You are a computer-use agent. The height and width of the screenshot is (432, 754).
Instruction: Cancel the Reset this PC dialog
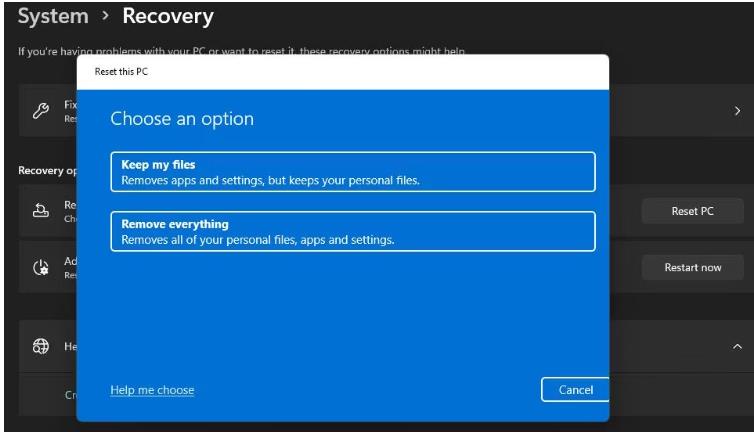575,390
